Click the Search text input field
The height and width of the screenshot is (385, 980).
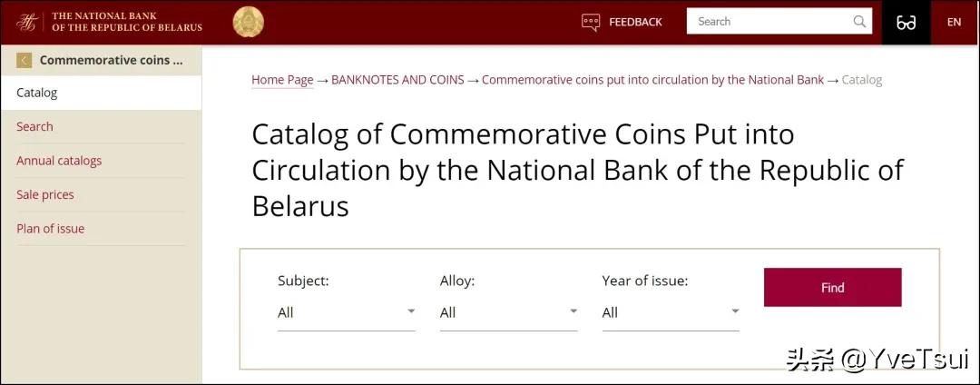(x=771, y=22)
